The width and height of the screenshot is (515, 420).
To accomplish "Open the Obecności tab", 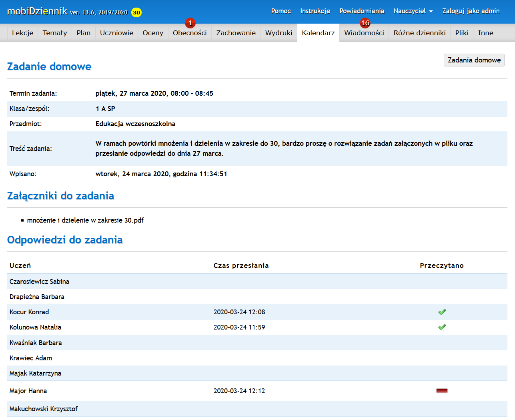I will [x=190, y=33].
